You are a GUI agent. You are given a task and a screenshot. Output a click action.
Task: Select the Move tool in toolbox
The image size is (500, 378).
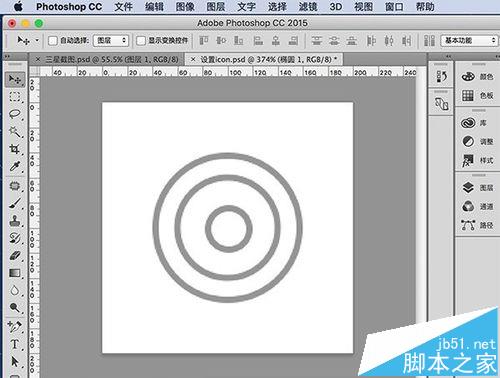coord(15,79)
